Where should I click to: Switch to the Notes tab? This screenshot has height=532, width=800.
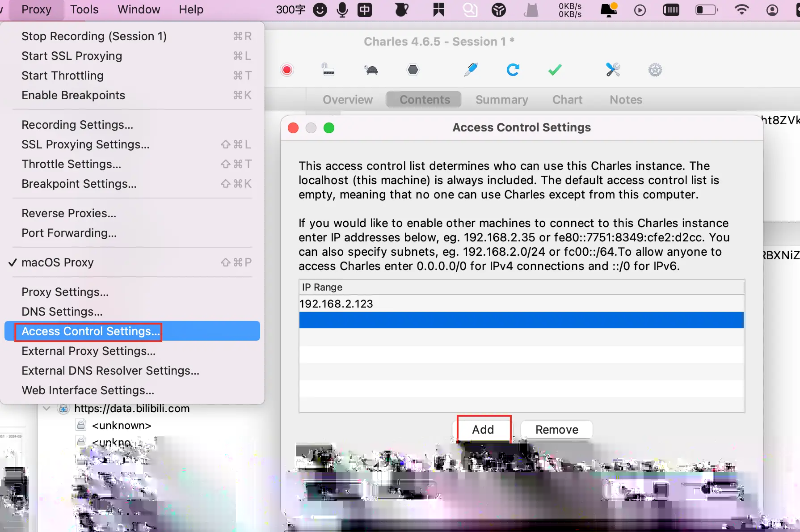click(x=626, y=100)
